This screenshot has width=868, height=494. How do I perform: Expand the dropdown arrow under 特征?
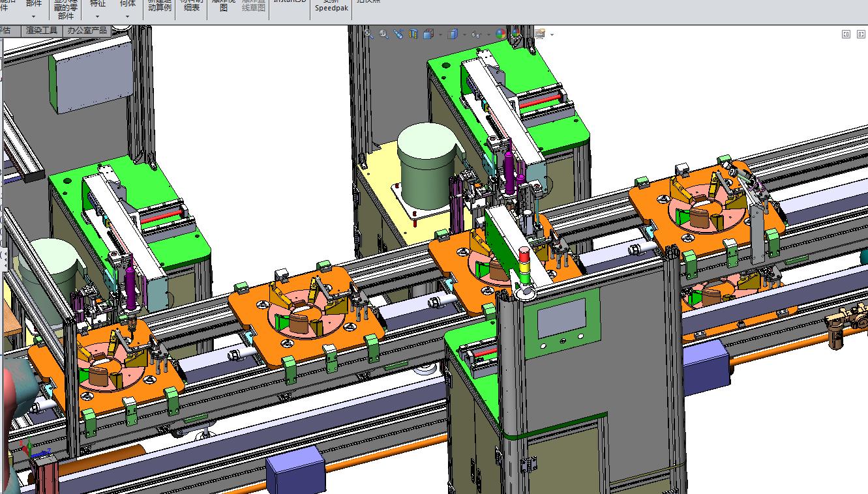pos(97,16)
